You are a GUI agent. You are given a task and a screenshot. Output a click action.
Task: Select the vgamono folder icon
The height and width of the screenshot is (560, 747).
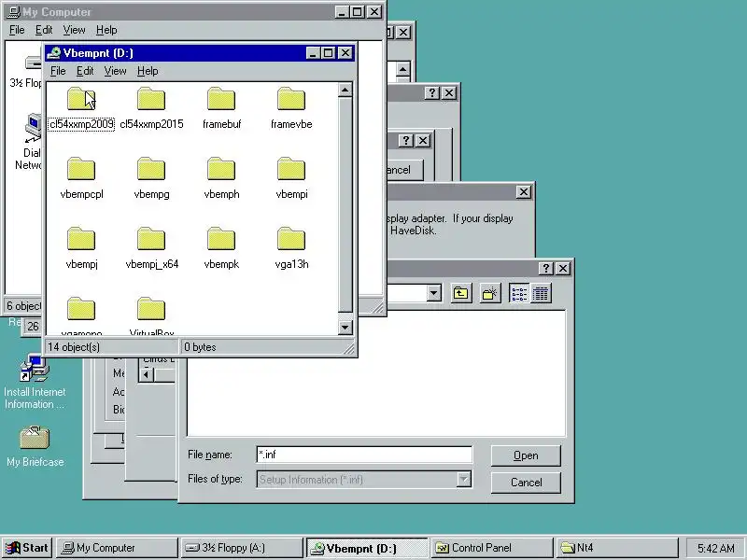(x=81, y=309)
